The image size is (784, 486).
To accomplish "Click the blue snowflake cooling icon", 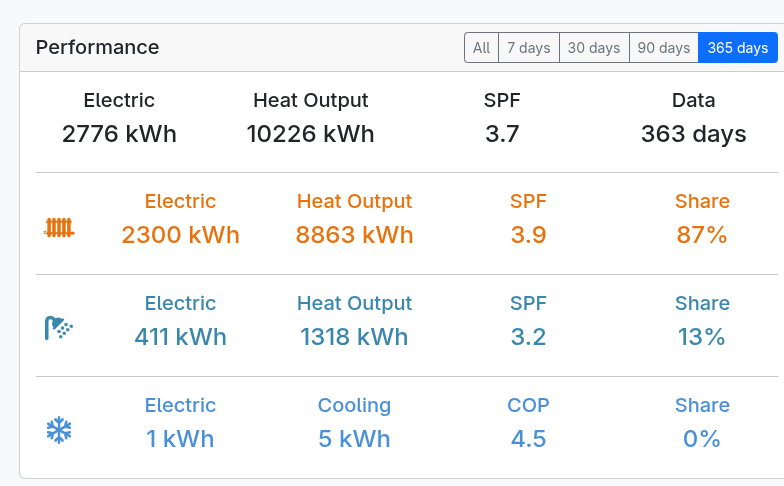I will coord(59,430).
